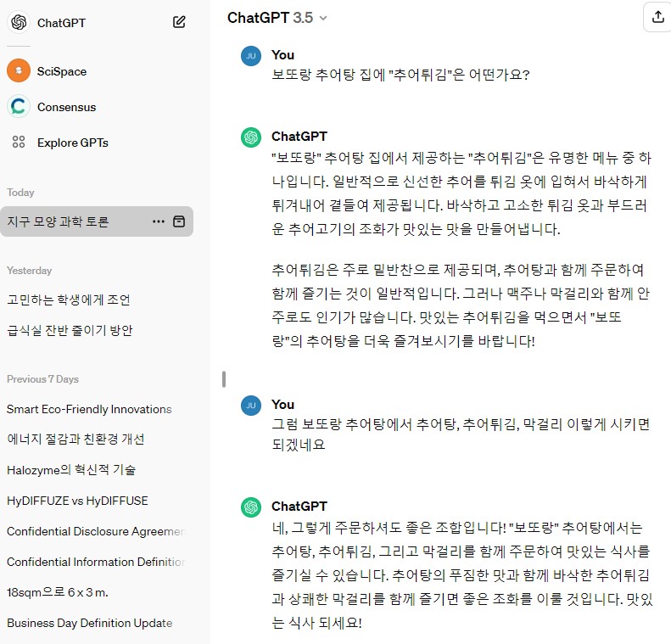Viewport: 671px width, 644px height.
Task: Click first You sender name
Action: (x=282, y=55)
